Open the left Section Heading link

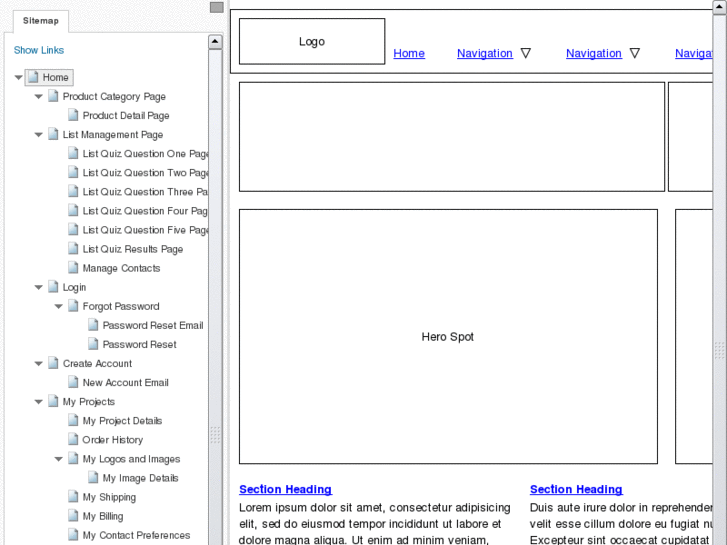(x=285, y=489)
